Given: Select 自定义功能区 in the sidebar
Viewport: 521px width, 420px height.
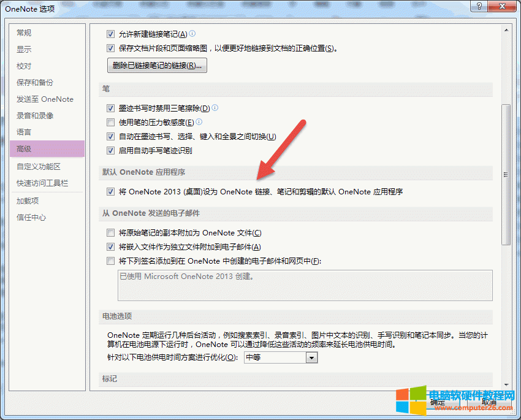Looking at the screenshot, I should 39,167.
